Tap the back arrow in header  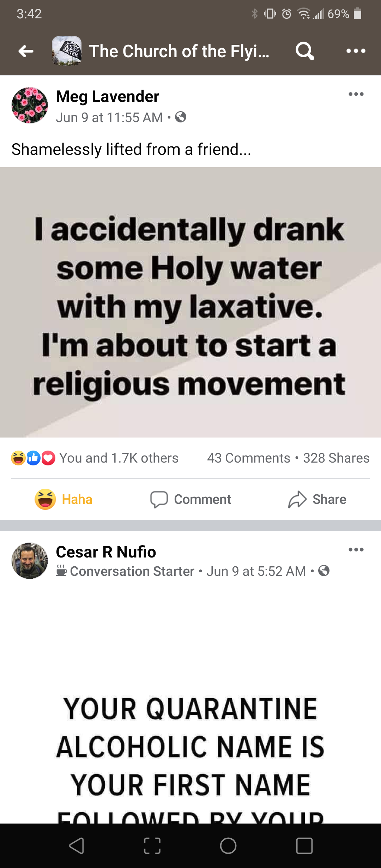[26, 51]
